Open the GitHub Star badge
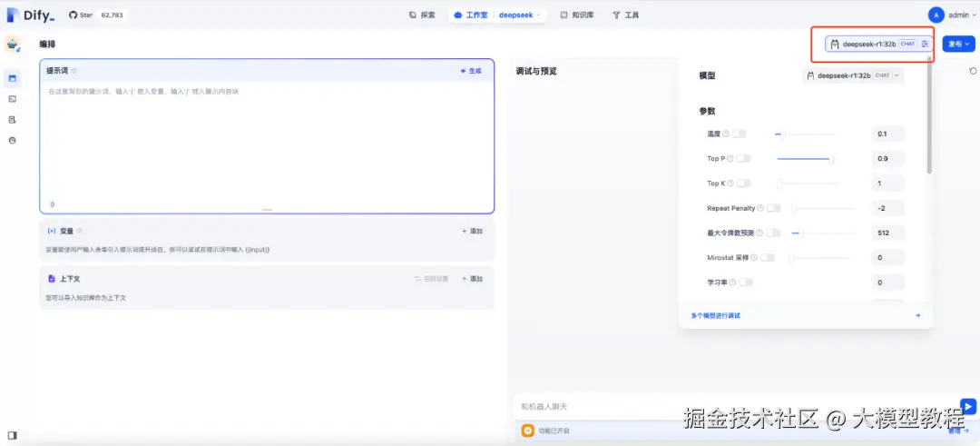This screenshot has width=980, height=446. tap(81, 15)
